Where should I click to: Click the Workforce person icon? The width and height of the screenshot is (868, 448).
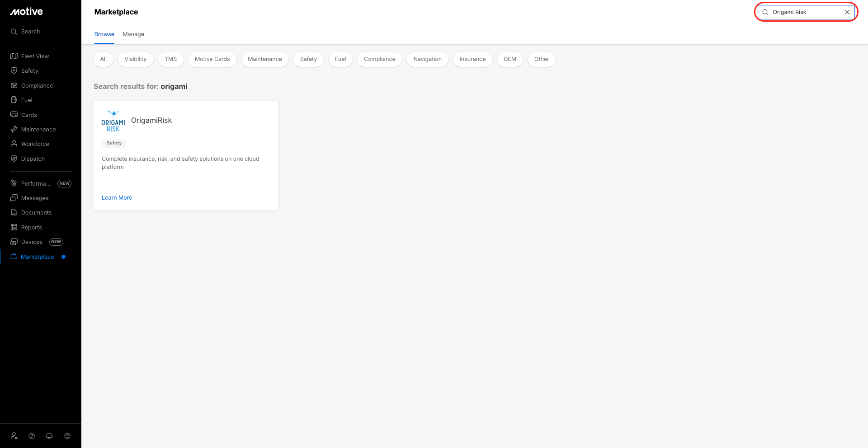pos(14,144)
